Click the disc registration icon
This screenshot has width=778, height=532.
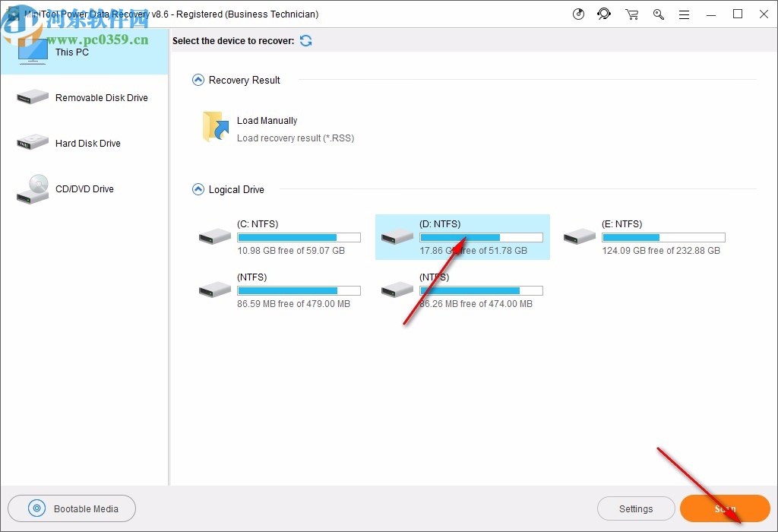click(578, 14)
